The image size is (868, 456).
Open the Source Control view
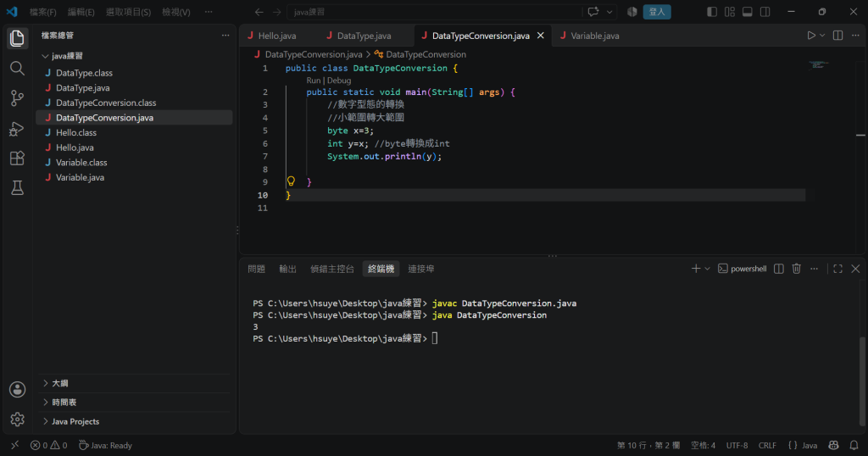coord(17,98)
